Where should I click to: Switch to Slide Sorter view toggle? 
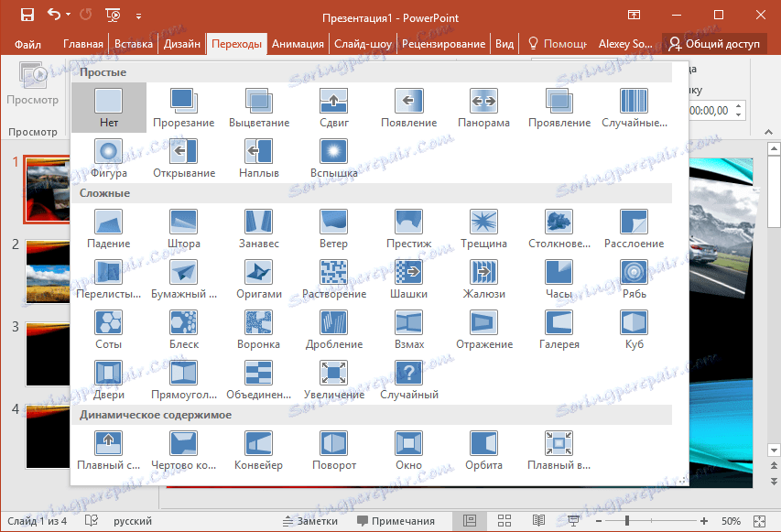(504, 520)
